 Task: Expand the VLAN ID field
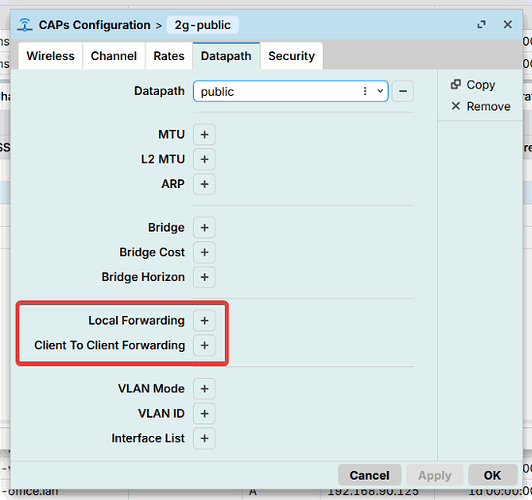[x=204, y=414]
